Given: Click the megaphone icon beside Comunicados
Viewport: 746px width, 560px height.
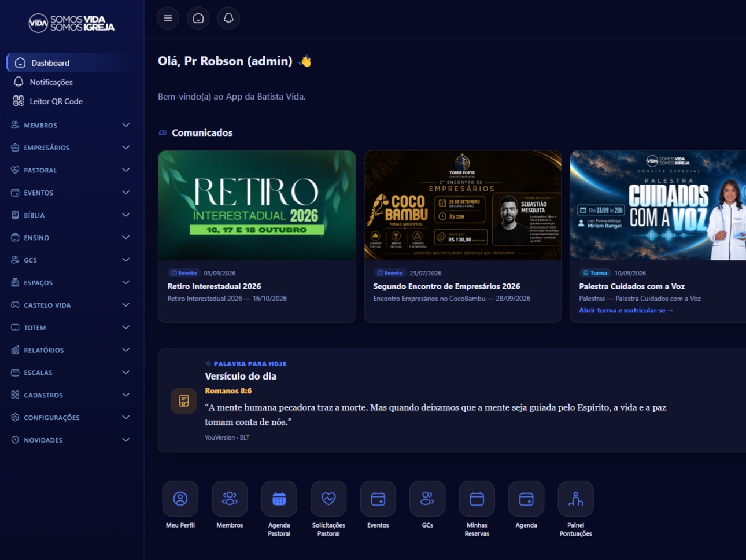Looking at the screenshot, I should pos(163,132).
